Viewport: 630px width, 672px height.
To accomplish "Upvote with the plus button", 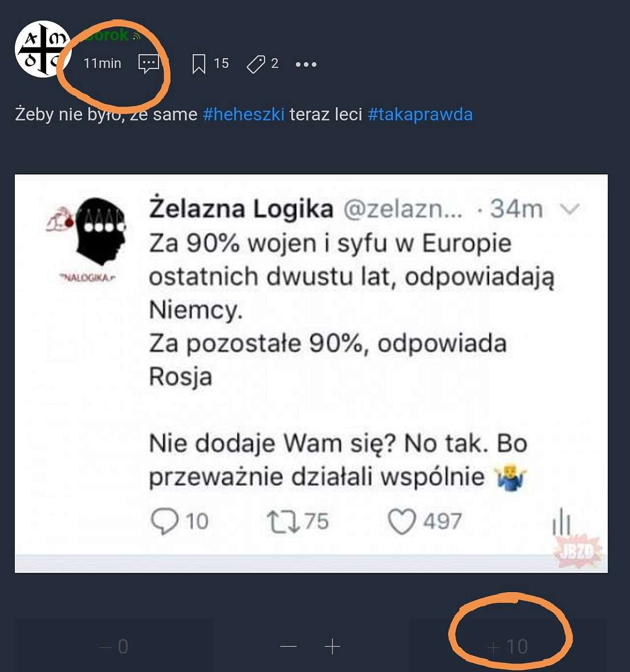I will tap(332, 646).
